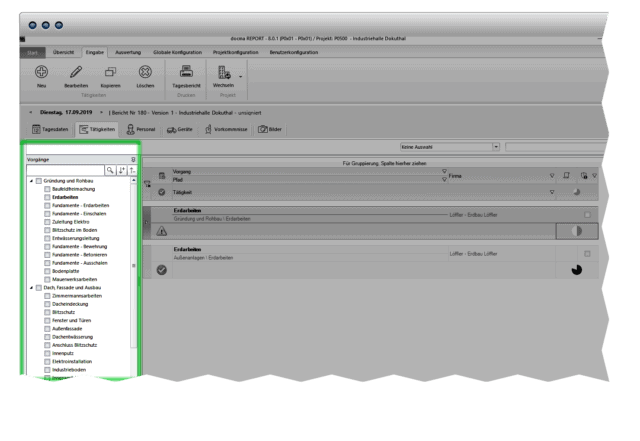
Task: Click the completed checkmark icon in second Erdarbeiten row
Action: 162,270
